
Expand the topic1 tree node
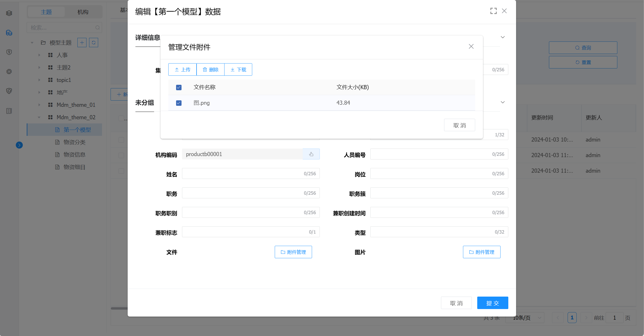coord(39,80)
